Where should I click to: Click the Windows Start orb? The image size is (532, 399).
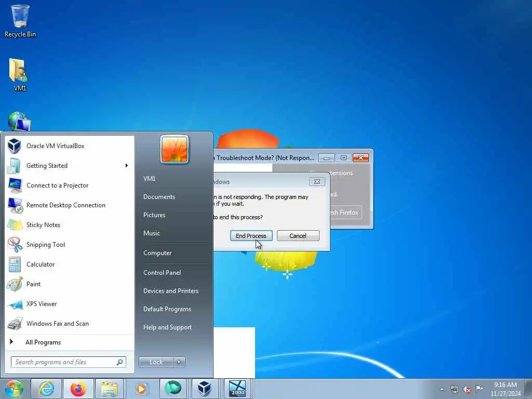pyautogui.click(x=14, y=389)
